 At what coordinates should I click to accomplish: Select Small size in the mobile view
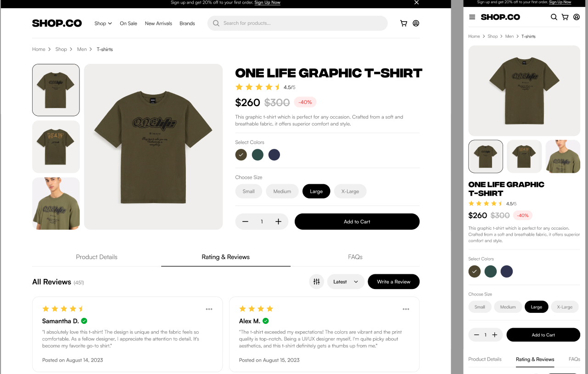point(480,307)
